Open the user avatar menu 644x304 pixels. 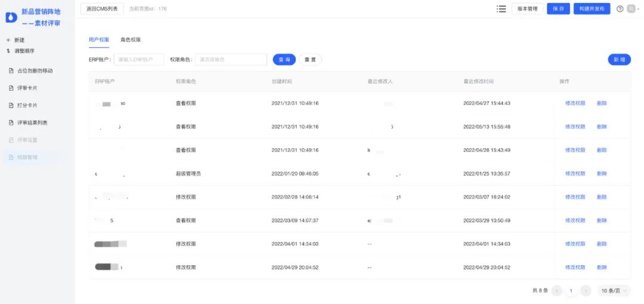[631, 9]
